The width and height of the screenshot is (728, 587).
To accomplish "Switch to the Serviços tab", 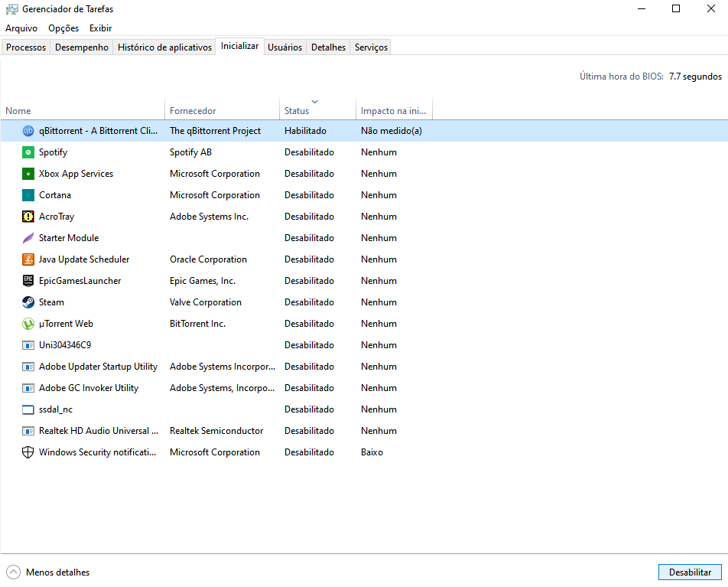I will coord(371,47).
